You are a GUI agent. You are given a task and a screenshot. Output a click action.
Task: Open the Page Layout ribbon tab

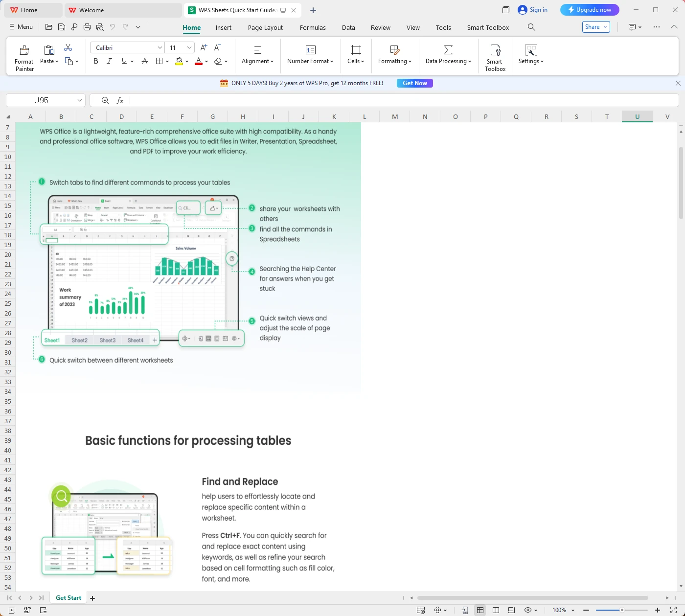(265, 27)
